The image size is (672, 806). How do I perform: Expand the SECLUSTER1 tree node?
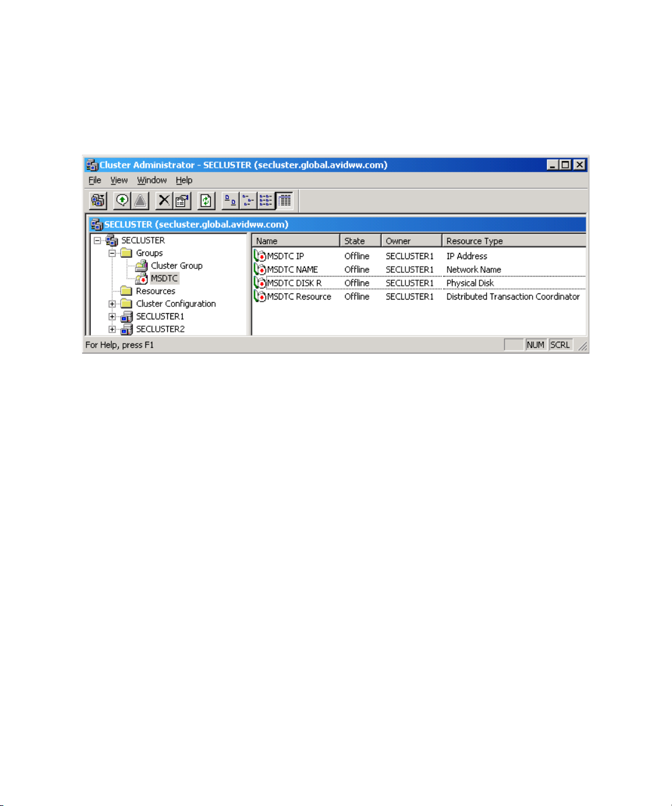tap(112, 316)
